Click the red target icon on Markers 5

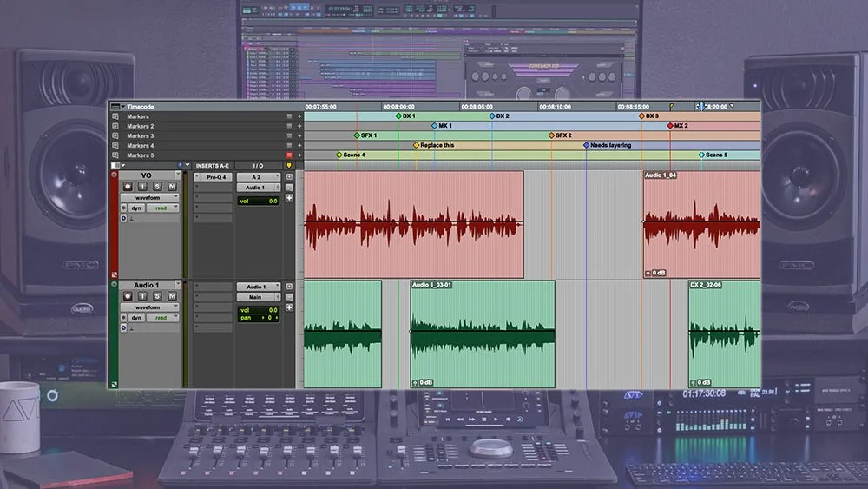[x=289, y=155]
